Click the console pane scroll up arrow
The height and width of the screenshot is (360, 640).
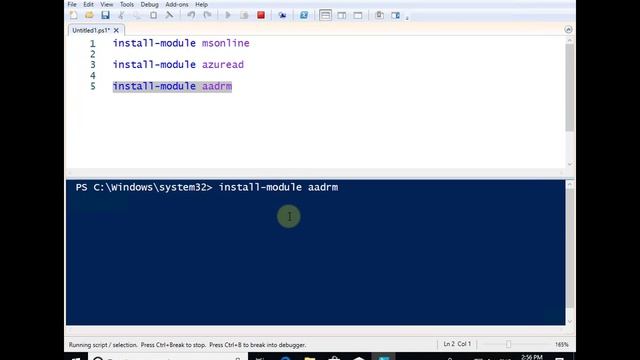(570, 185)
